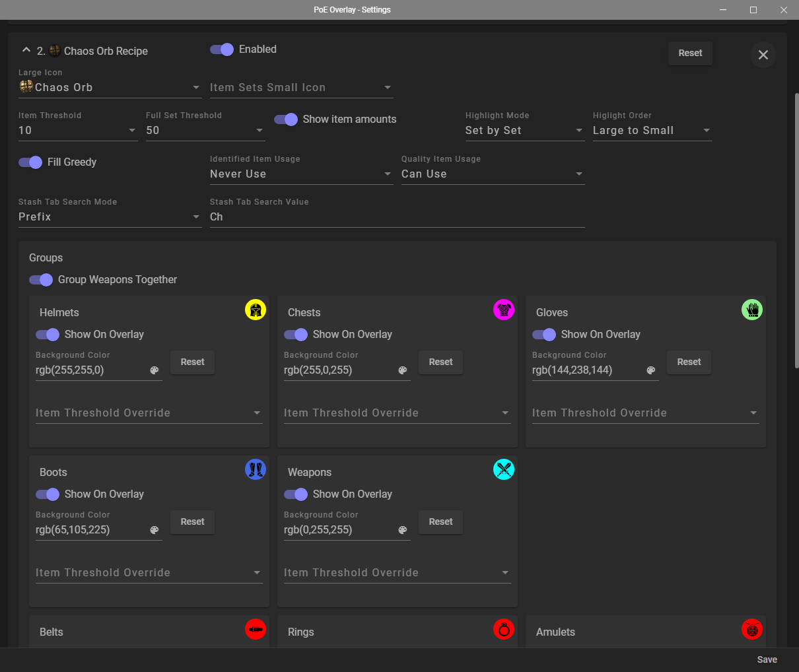Maximize the PoE Overlay Settings window
This screenshot has height=672, width=799.
click(x=753, y=10)
